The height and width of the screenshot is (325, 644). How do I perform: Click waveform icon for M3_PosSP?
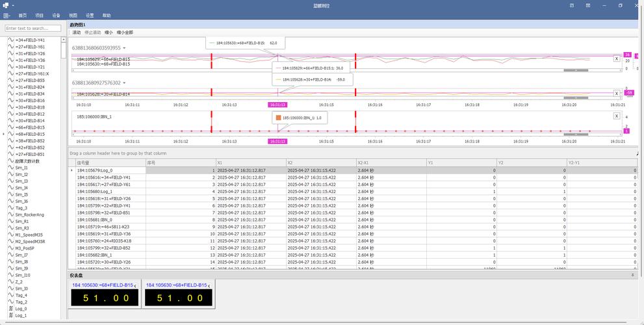click(x=11, y=248)
